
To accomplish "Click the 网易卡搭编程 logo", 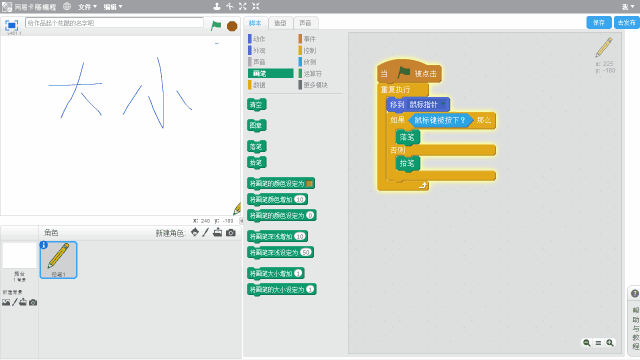I will point(29,7).
